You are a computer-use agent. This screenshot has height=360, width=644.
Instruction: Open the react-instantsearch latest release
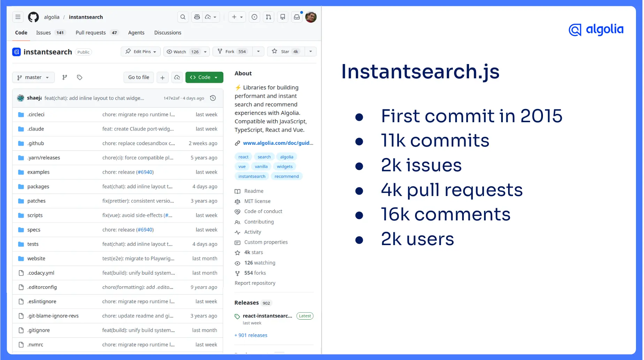click(267, 316)
